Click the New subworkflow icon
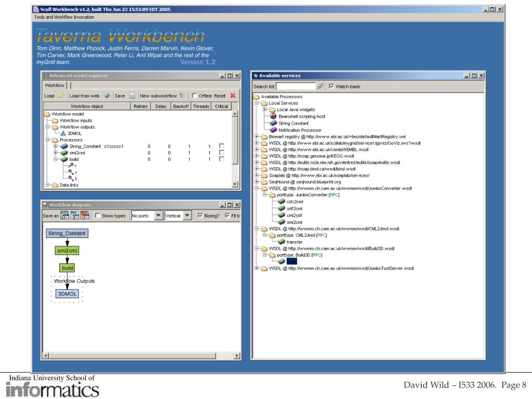Screen dimensions: 532x399 pos(182,96)
